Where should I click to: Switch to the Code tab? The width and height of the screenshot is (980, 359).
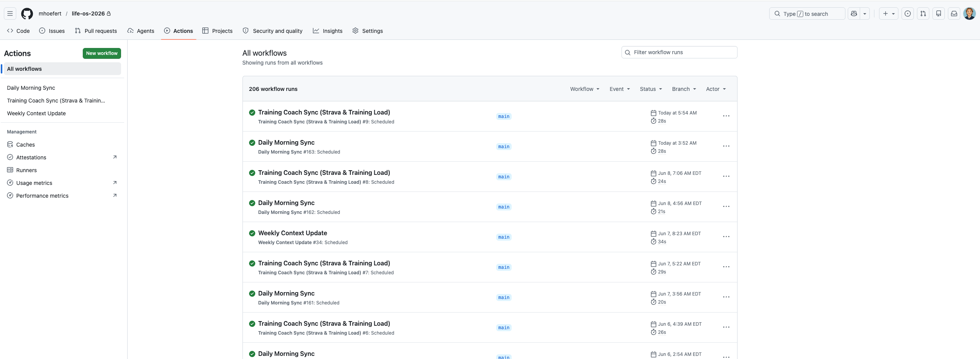click(x=18, y=31)
